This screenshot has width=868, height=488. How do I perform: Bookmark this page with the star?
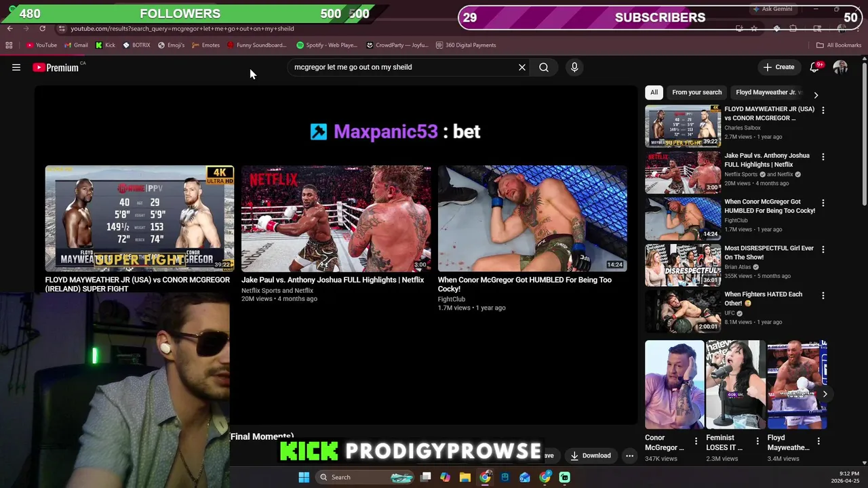(754, 28)
